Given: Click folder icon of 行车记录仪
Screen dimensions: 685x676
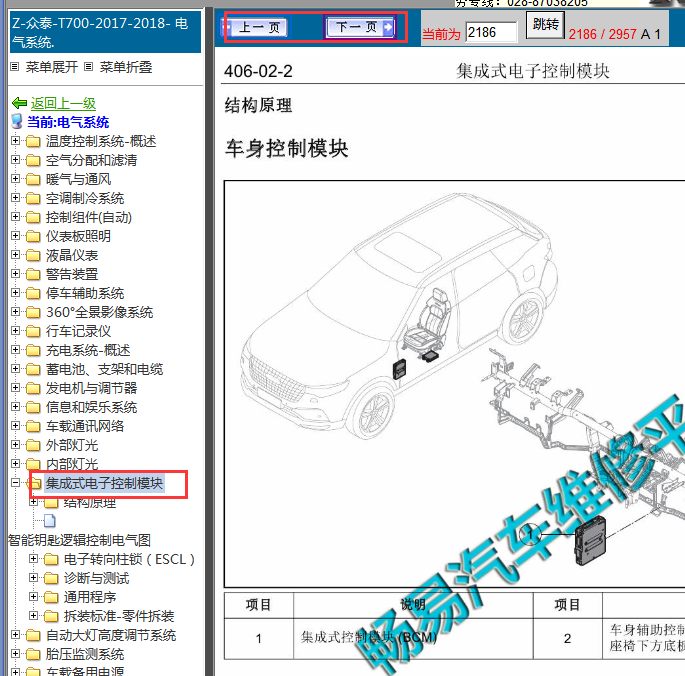Looking at the screenshot, I should pos(33,331).
